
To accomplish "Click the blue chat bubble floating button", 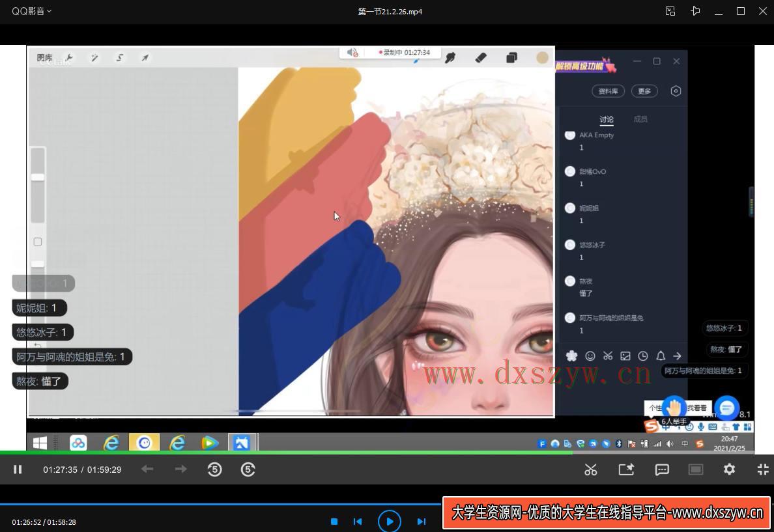I will click(x=726, y=408).
